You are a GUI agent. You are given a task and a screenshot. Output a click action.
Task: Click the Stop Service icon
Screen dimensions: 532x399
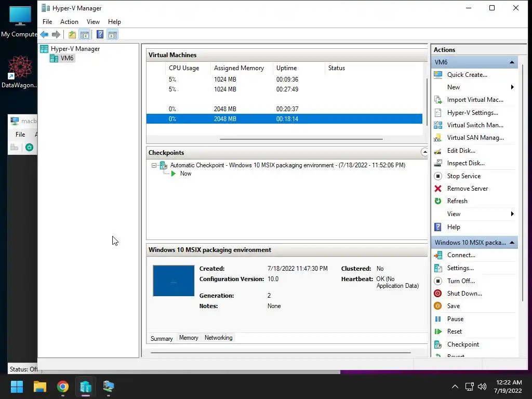tap(438, 176)
